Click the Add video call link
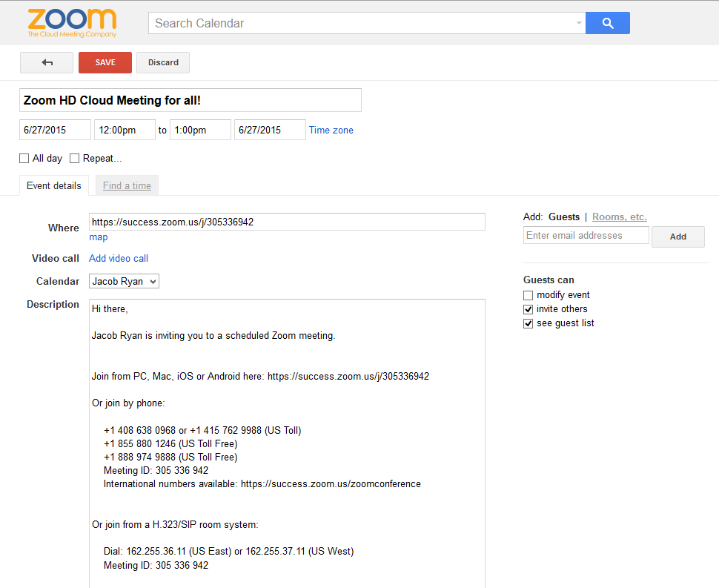The image size is (719, 588). click(x=119, y=259)
